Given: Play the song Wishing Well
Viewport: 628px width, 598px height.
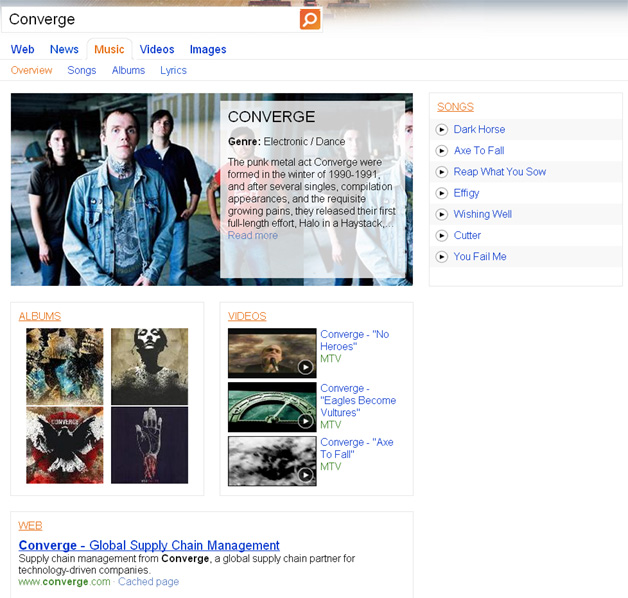Looking at the screenshot, I should (441, 215).
